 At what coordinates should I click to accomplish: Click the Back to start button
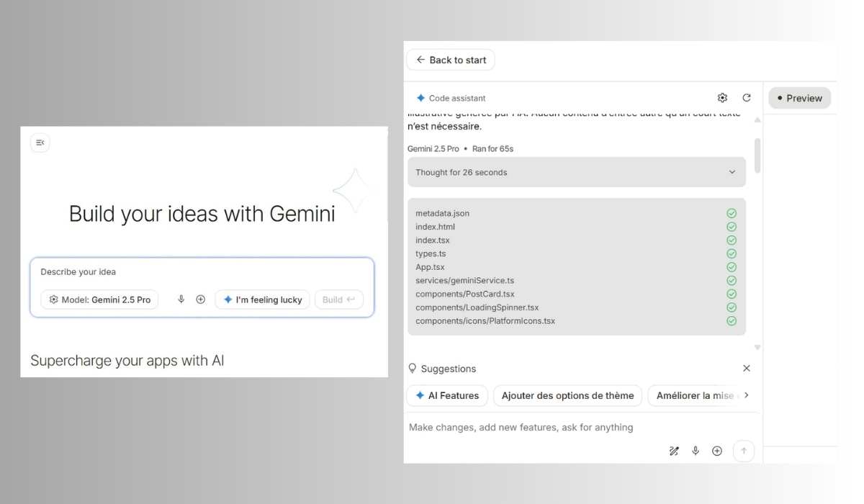point(451,60)
